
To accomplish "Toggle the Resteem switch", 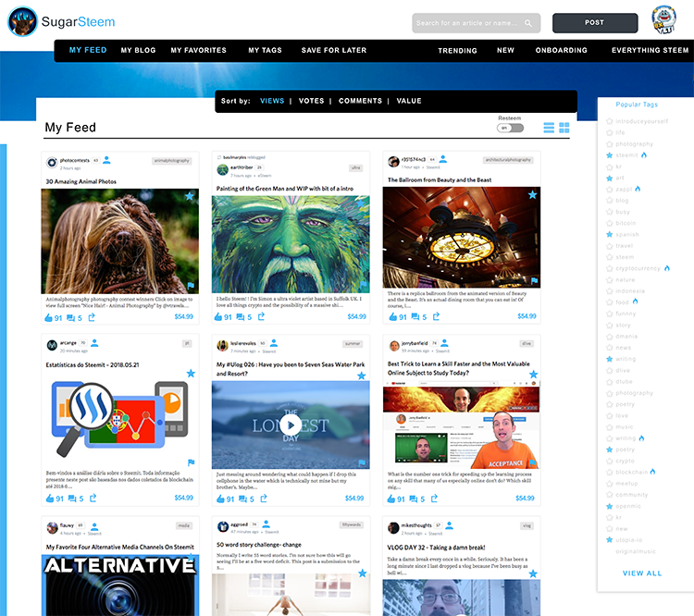I will pos(510,128).
